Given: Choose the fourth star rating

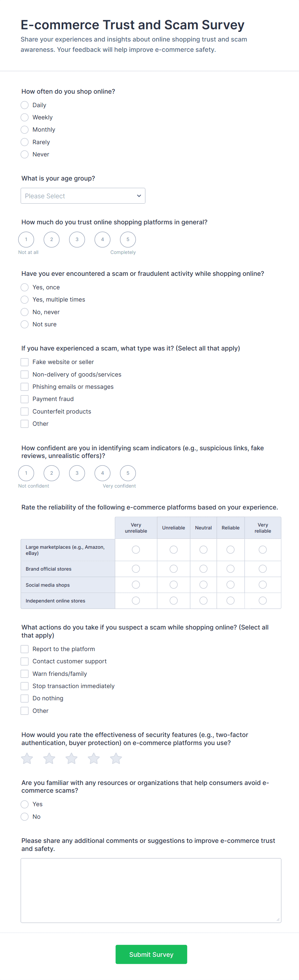Looking at the screenshot, I should pos(94,758).
